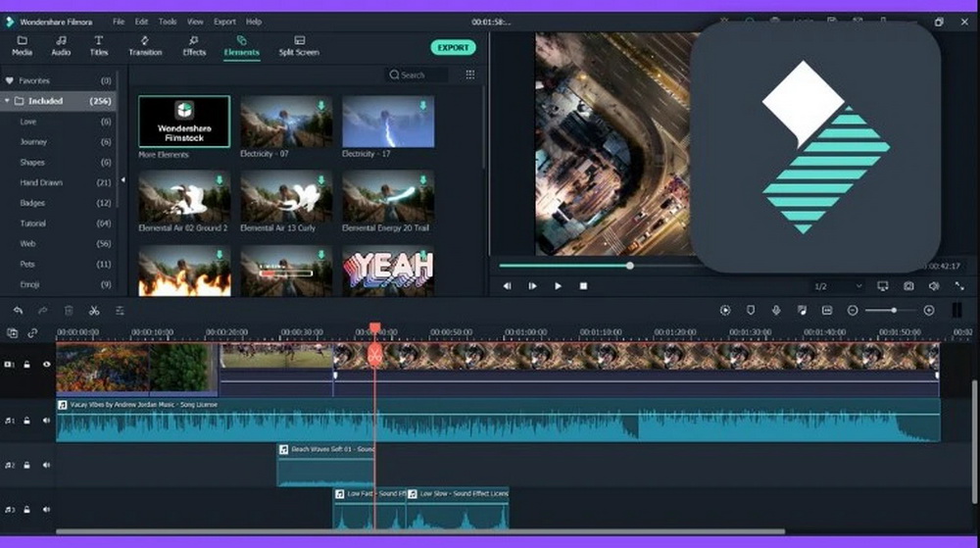Open the File menu
The image size is (980, 548).
click(x=119, y=22)
